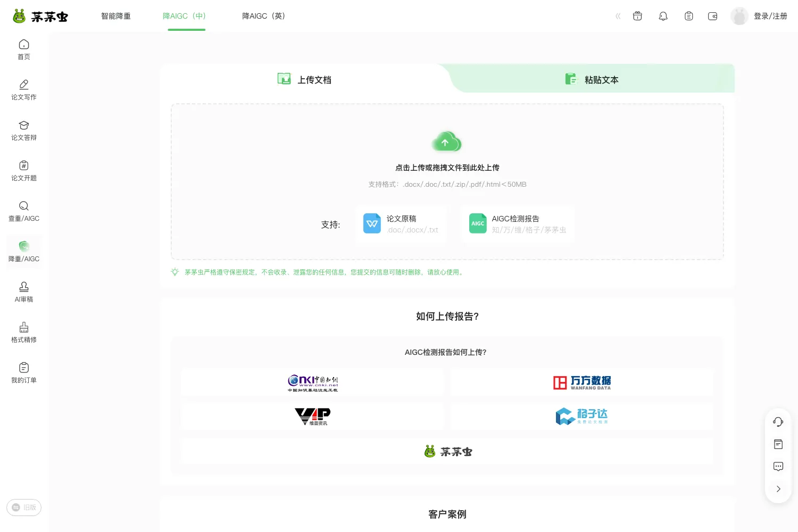Open 论文开题 in the sidebar
Image resolution: width=798 pixels, height=532 pixels.
tap(24, 171)
